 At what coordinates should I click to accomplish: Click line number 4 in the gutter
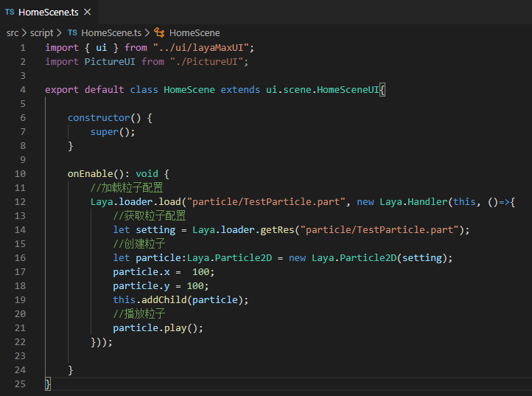click(x=23, y=90)
